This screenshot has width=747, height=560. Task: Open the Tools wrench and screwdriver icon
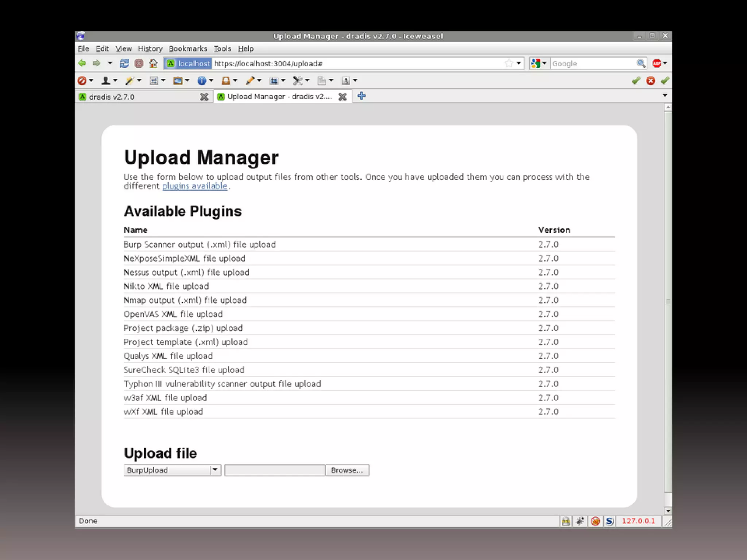pyautogui.click(x=298, y=81)
